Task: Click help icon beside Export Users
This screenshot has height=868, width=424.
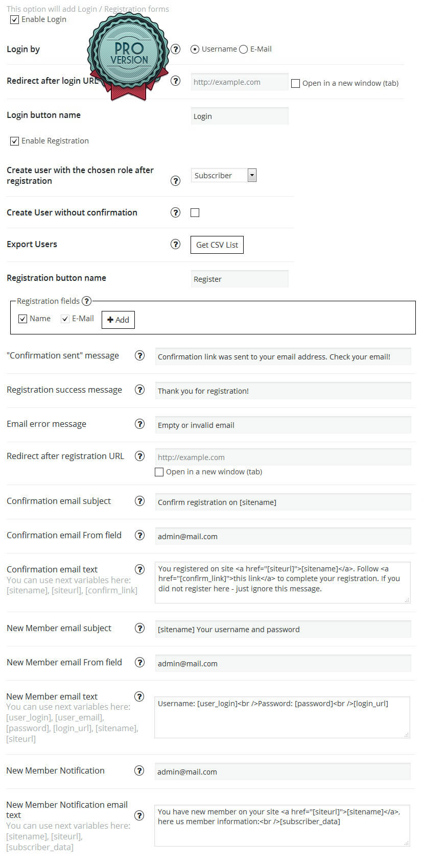Action: [x=176, y=244]
